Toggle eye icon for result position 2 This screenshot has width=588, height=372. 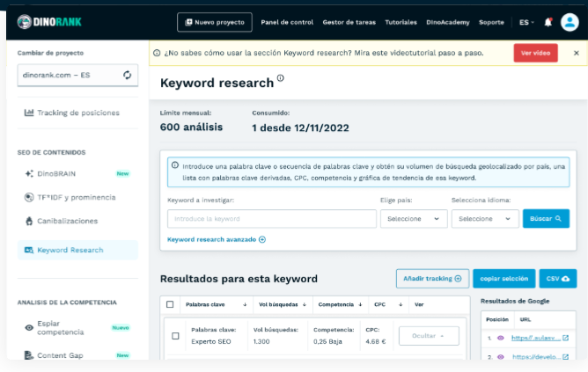pos(500,357)
